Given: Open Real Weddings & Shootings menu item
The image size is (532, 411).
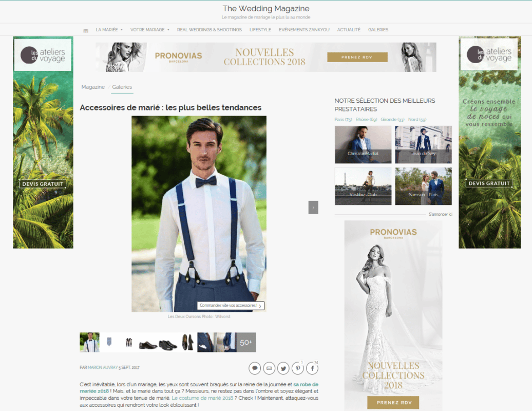Looking at the screenshot, I should pyautogui.click(x=209, y=30).
